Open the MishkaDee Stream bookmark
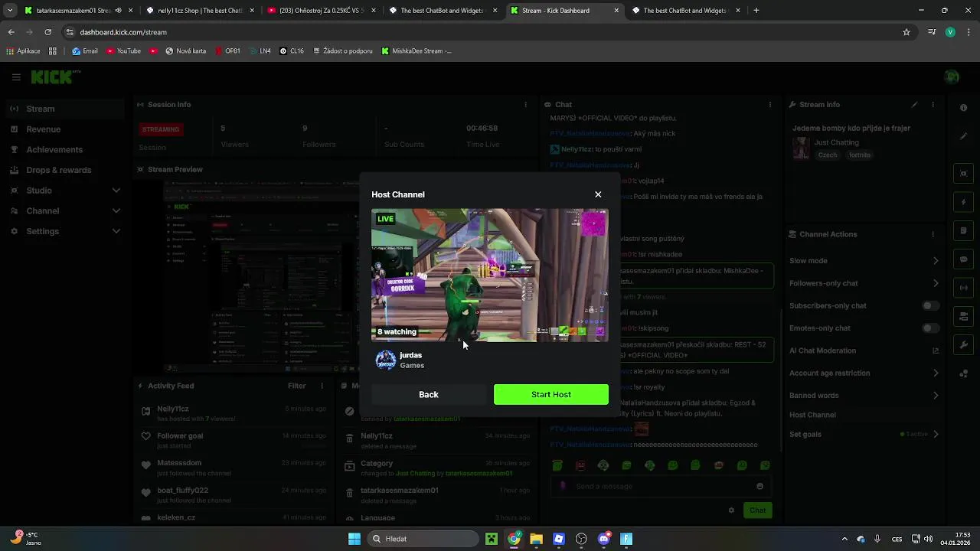980x551 pixels. tap(416, 51)
